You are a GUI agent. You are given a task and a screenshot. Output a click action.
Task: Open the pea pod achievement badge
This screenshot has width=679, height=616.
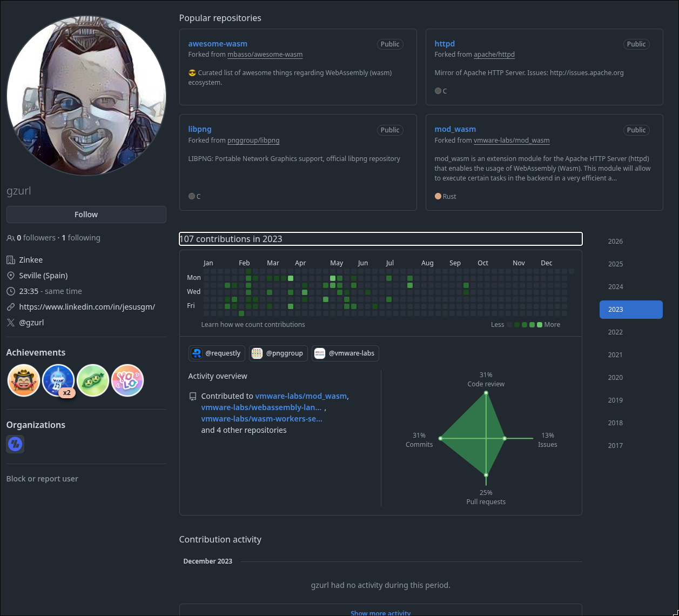click(x=93, y=380)
